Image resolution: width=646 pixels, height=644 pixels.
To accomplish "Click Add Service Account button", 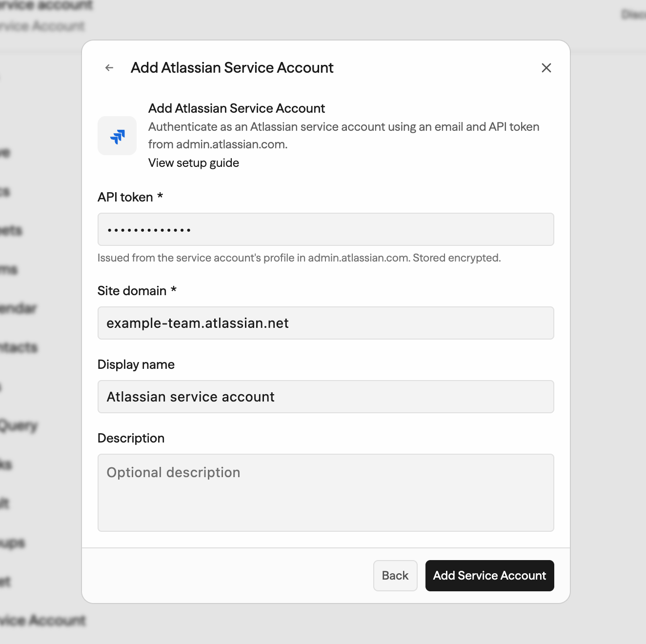I will 490,576.
